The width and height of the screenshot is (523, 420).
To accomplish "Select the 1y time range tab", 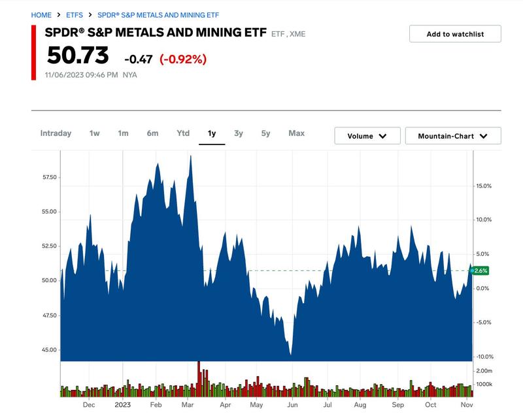I will pos(212,133).
